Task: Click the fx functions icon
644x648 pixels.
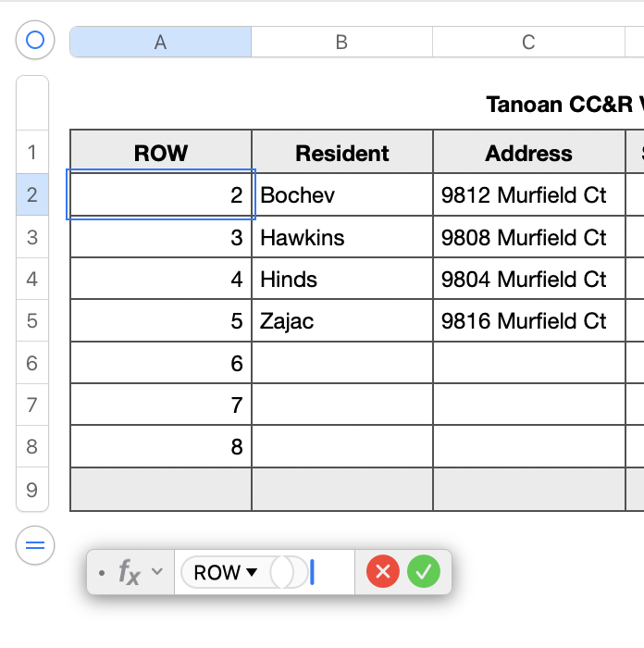Action: tap(130, 573)
